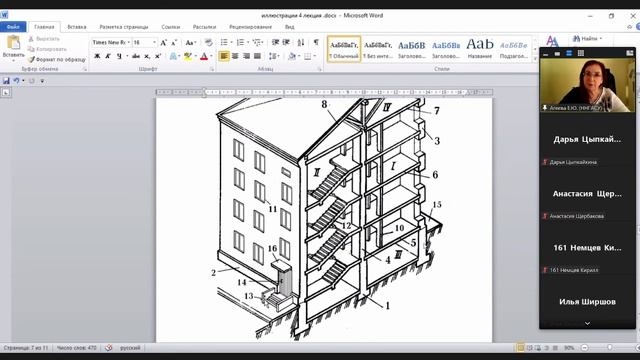Toggle Justify alignment button

[257, 56]
